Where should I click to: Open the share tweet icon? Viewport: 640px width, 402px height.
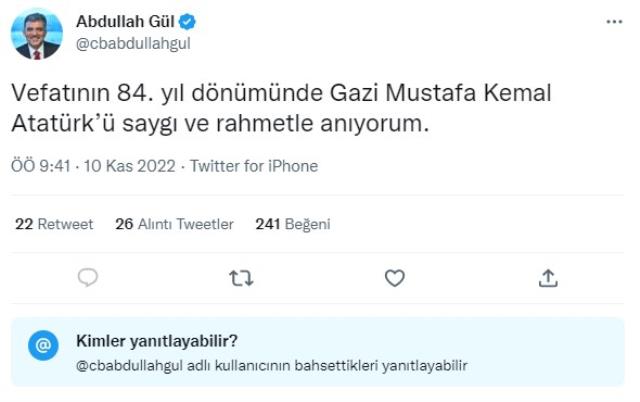coord(548,278)
